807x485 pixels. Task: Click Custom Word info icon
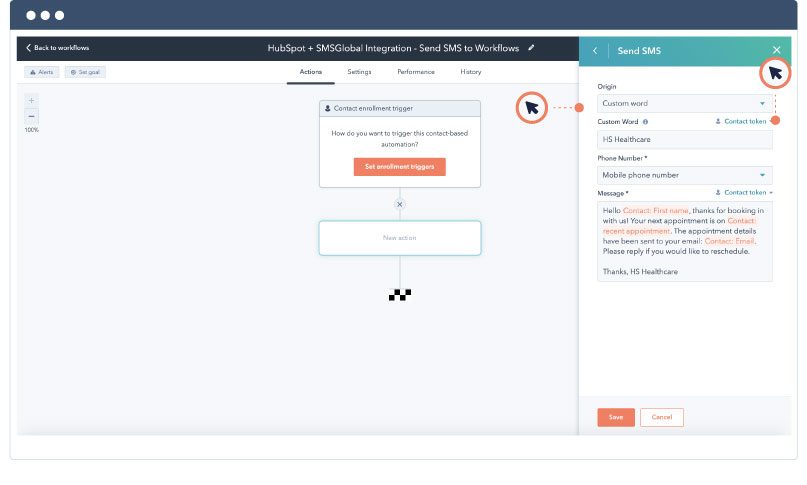(x=645, y=122)
